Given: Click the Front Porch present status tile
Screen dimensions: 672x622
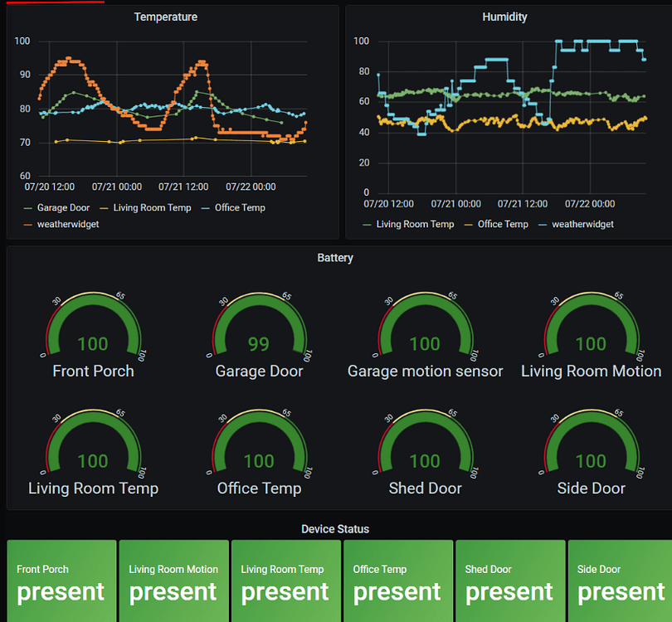Looking at the screenshot, I should coord(61,581).
